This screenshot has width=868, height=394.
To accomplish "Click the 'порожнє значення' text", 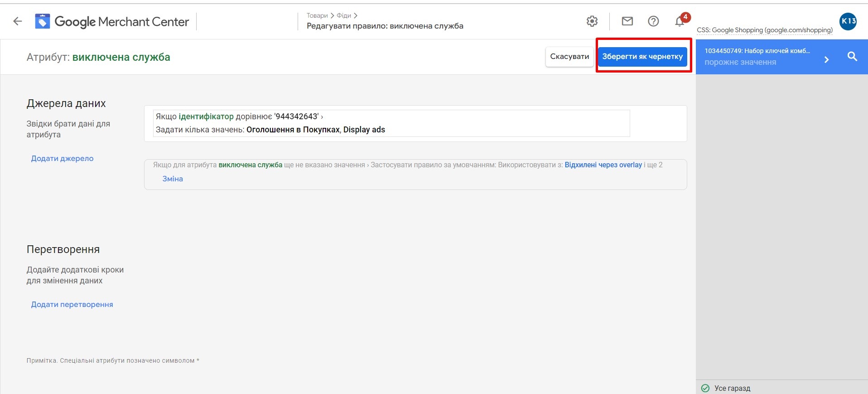I will [x=740, y=62].
